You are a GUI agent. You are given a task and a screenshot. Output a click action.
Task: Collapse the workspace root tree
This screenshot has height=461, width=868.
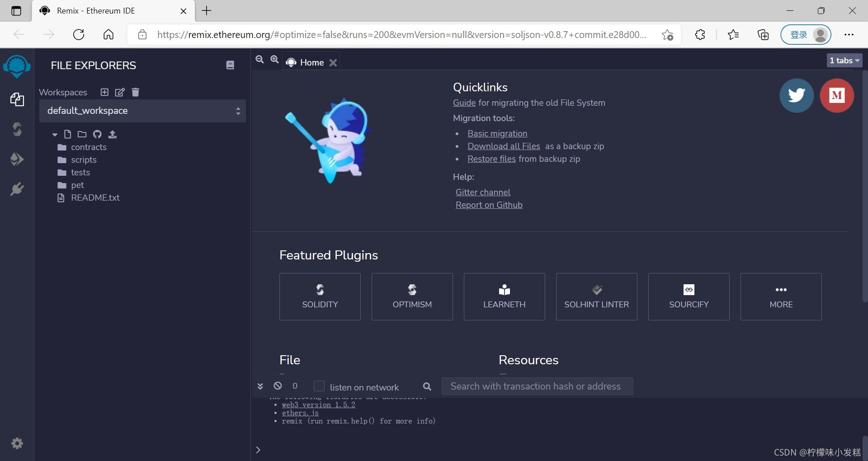point(55,135)
